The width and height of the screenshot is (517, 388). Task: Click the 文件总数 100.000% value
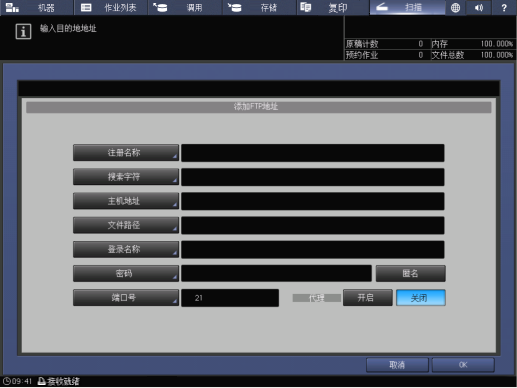[x=497, y=55]
